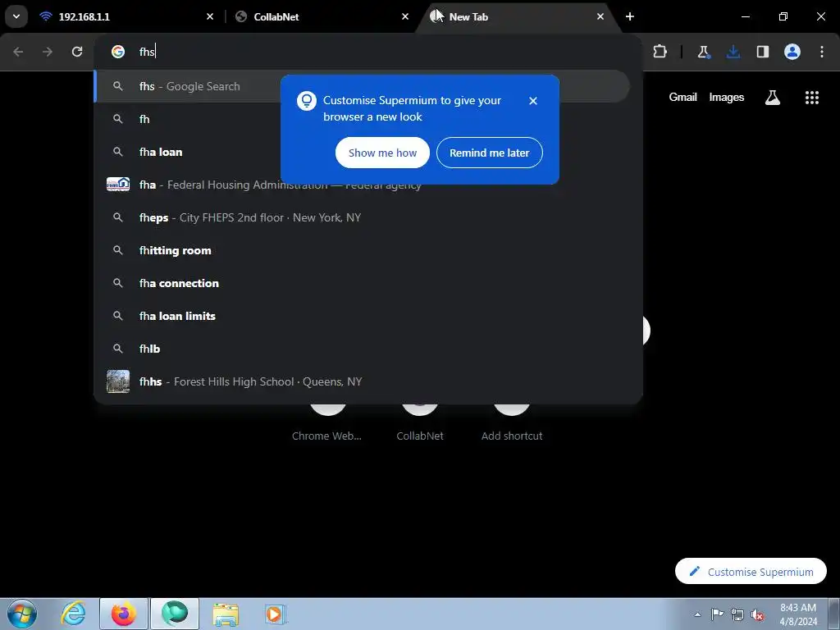
Task: Open the Windows Start menu
Action: click(x=22, y=614)
